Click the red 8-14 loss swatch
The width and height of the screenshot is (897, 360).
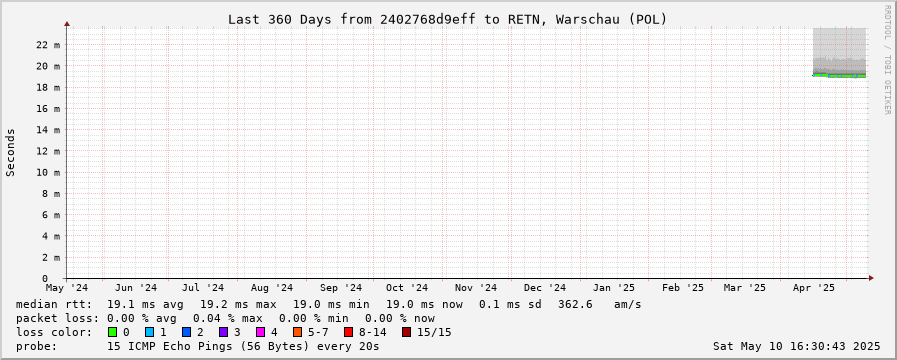pyautogui.click(x=348, y=332)
